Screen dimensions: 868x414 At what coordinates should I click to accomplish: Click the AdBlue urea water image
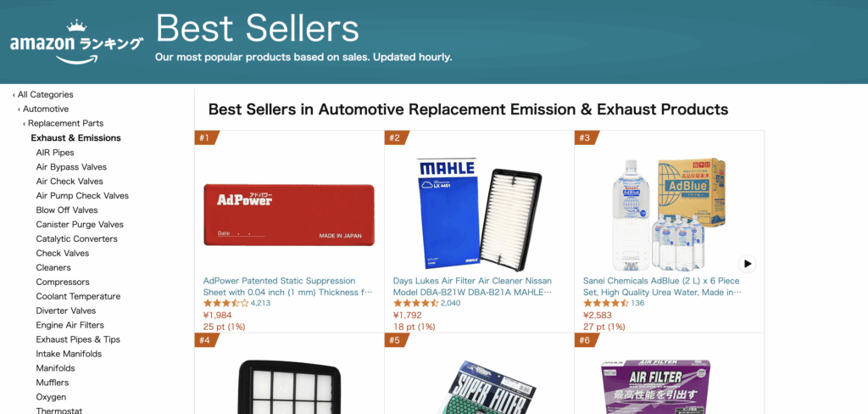668,212
